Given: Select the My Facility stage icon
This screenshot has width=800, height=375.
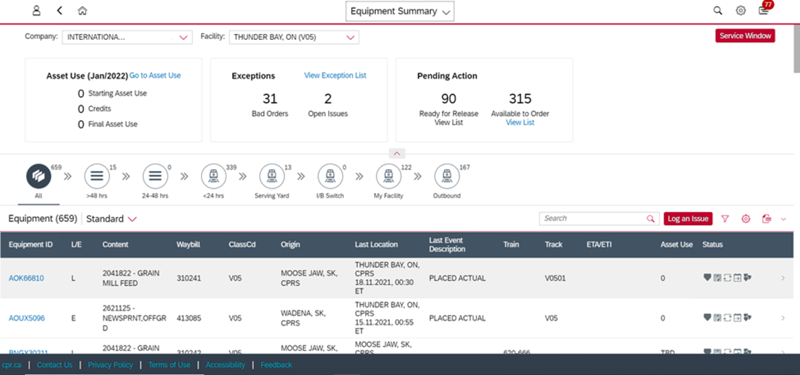Looking at the screenshot, I should [389, 177].
